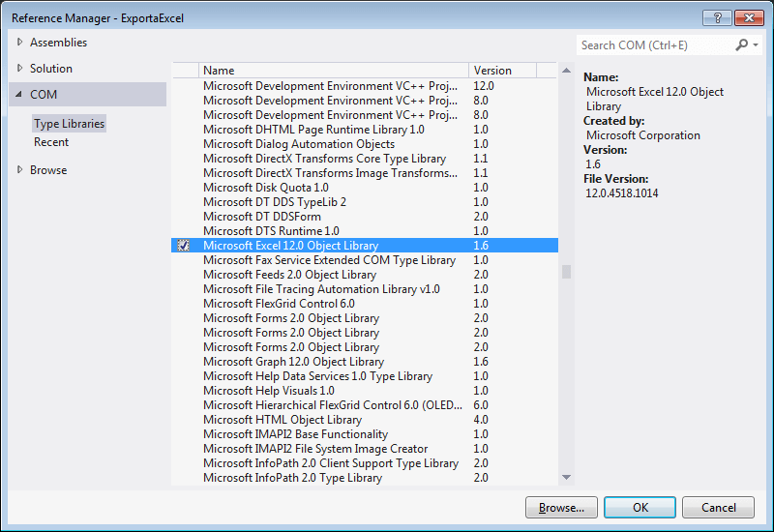Select Microsoft Help Data Services 1.0 Type Library
Viewport: 774px width, 532px height.
[365, 376]
